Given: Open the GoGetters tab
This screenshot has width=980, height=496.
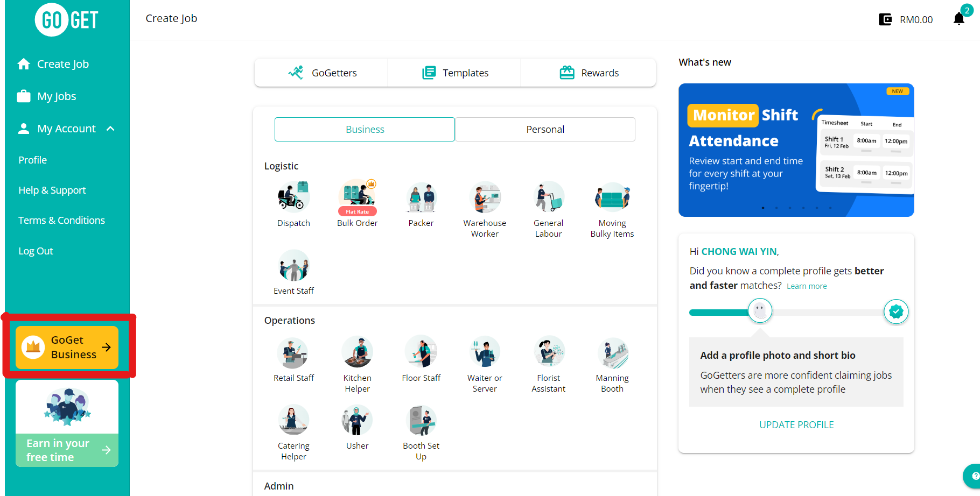Looking at the screenshot, I should point(321,73).
